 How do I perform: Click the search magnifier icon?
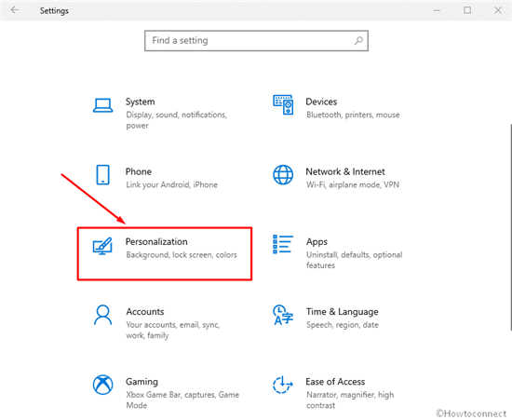(358, 40)
